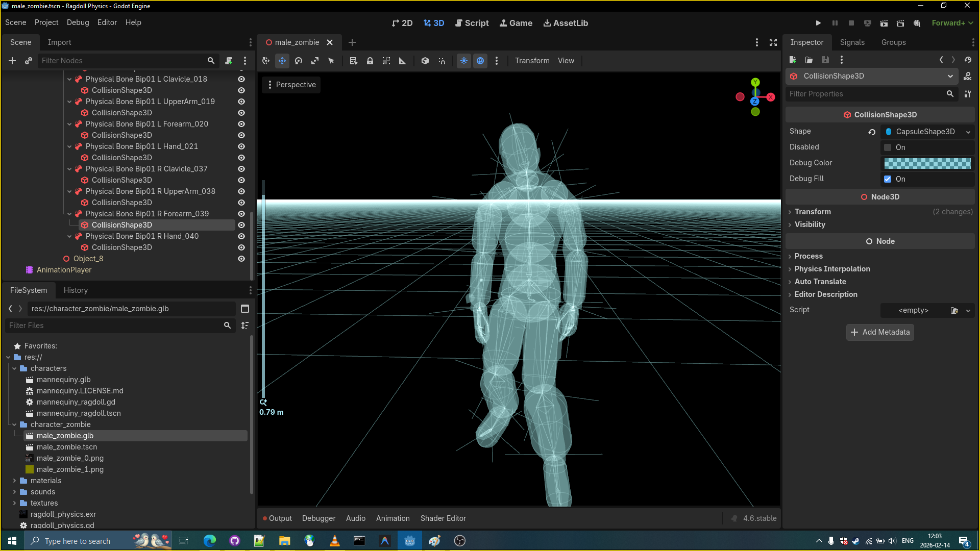The image size is (980, 551).
Task: Open the Perspective view menu button
Action: coord(291,85)
